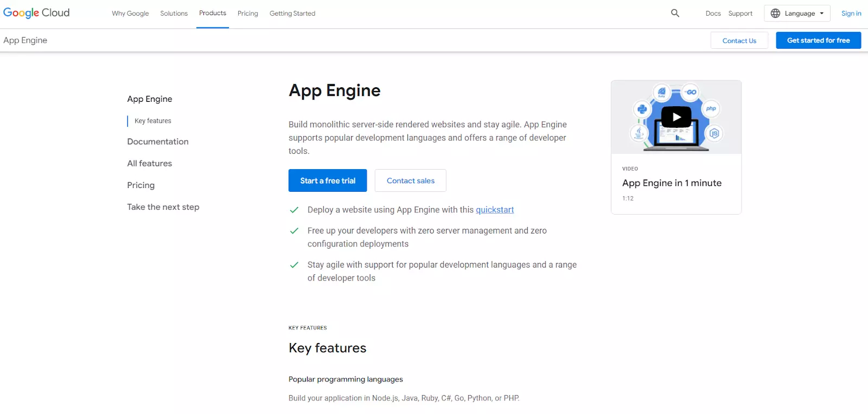Click the 'Popular programming languages' subheading

pos(346,379)
